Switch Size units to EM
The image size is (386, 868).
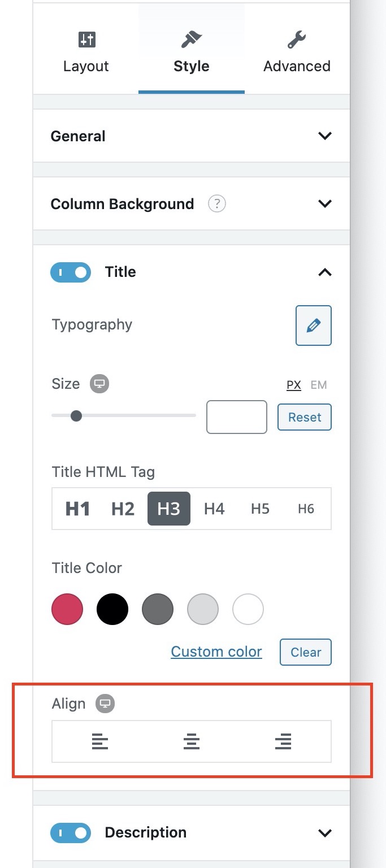(x=318, y=385)
